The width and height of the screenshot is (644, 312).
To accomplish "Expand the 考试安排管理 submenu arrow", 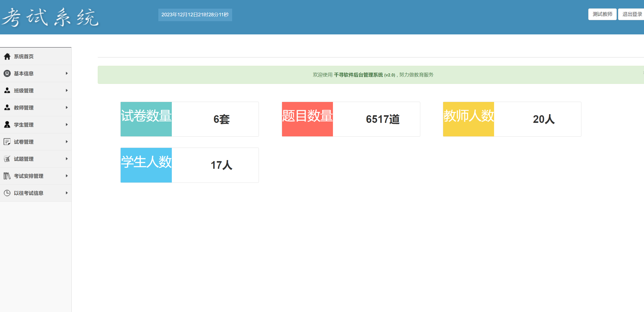I will pyautogui.click(x=67, y=176).
